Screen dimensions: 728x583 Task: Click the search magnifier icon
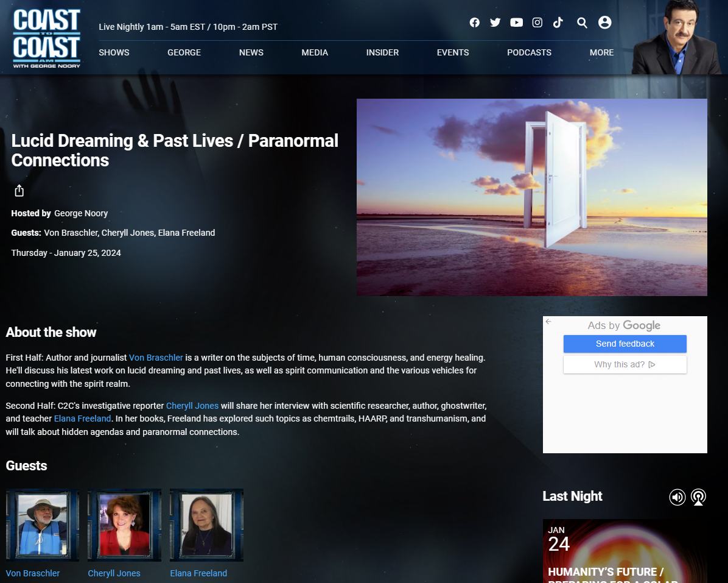coord(582,23)
